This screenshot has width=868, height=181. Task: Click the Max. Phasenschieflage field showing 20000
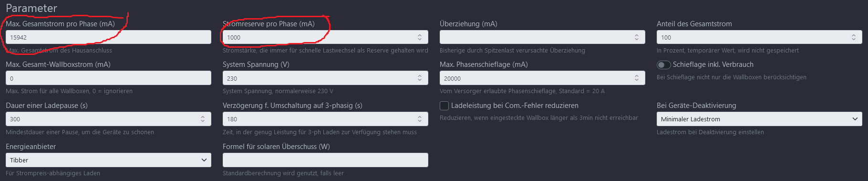[x=542, y=78]
